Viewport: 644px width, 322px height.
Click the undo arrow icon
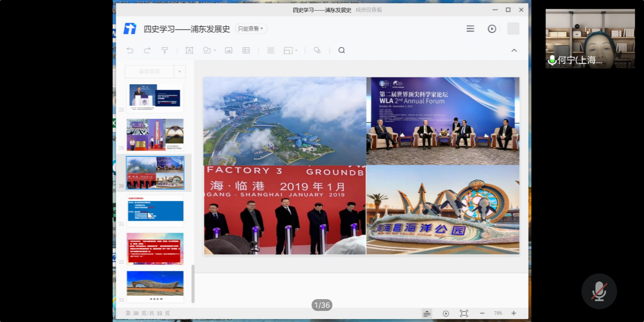click(x=130, y=50)
